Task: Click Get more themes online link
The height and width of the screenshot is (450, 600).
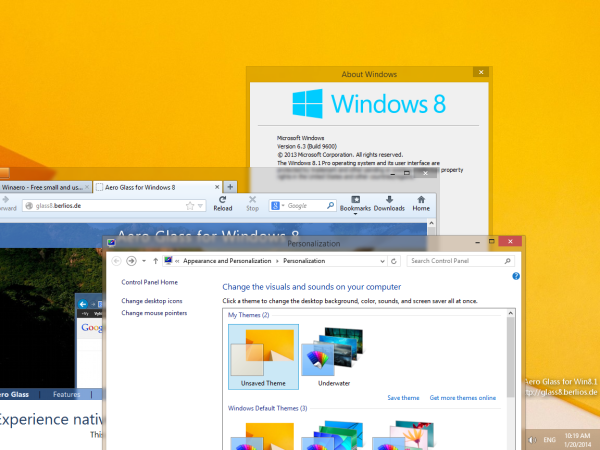Action: tap(463, 398)
